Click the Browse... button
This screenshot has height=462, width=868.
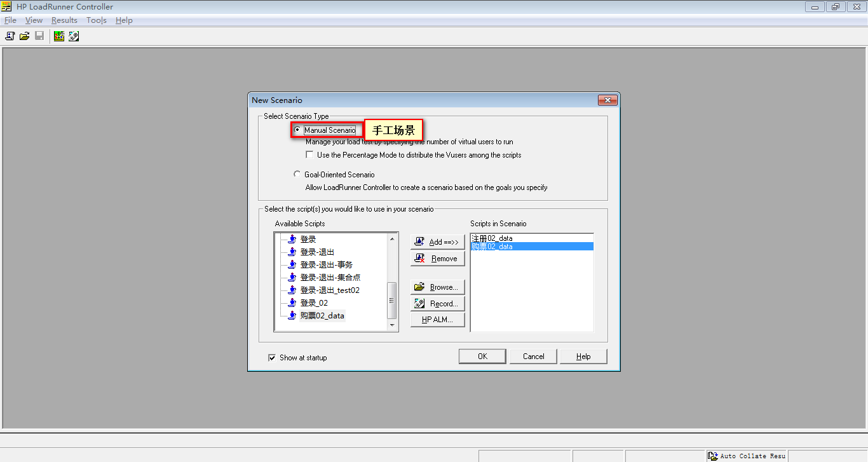point(438,287)
